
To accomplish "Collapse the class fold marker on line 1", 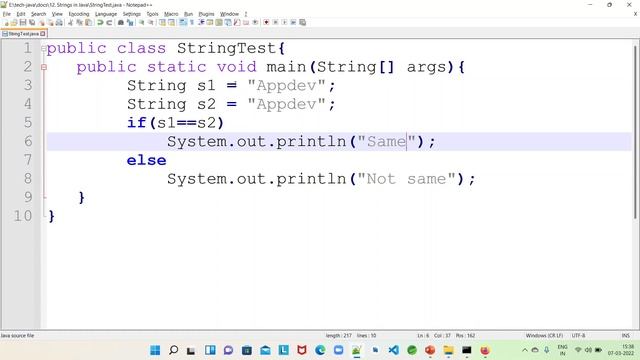I will [43, 48].
